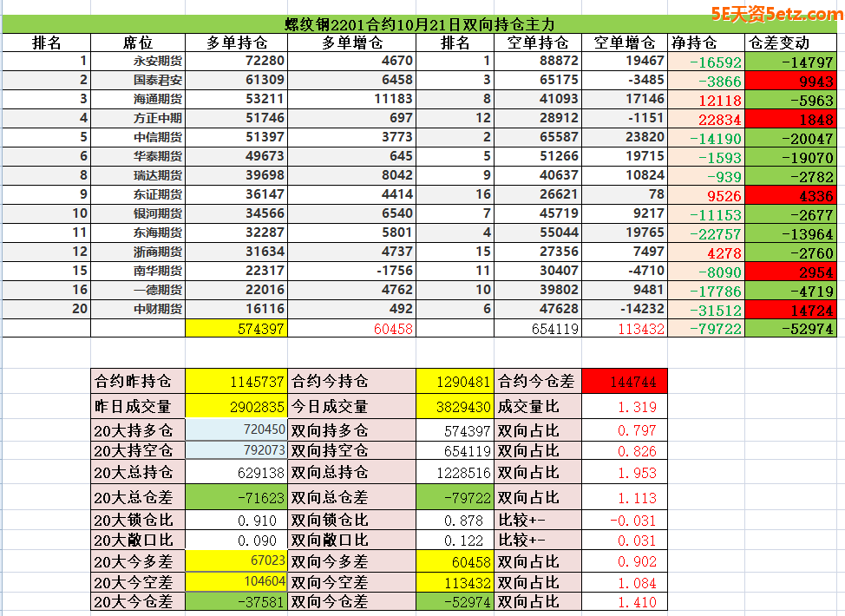Click long position value 72280
This screenshot has height=616, width=845.
tap(237, 61)
